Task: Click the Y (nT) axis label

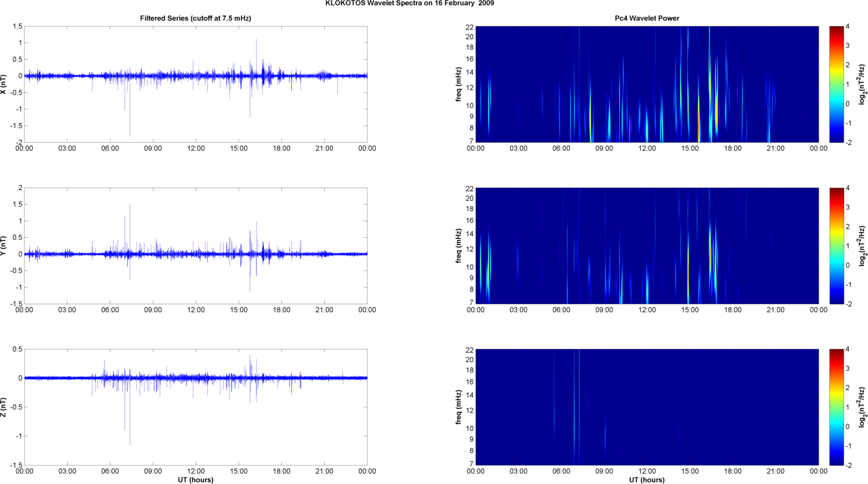Action: click(4, 246)
